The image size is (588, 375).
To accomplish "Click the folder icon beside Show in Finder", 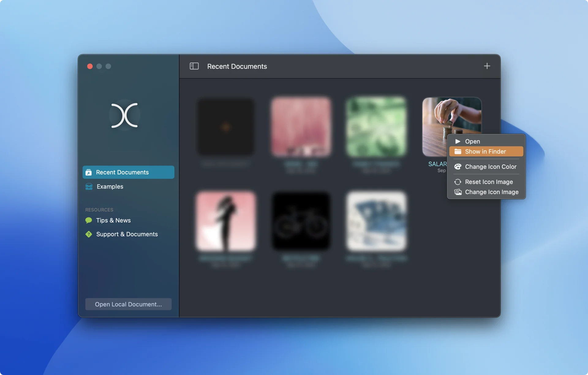I will point(458,151).
